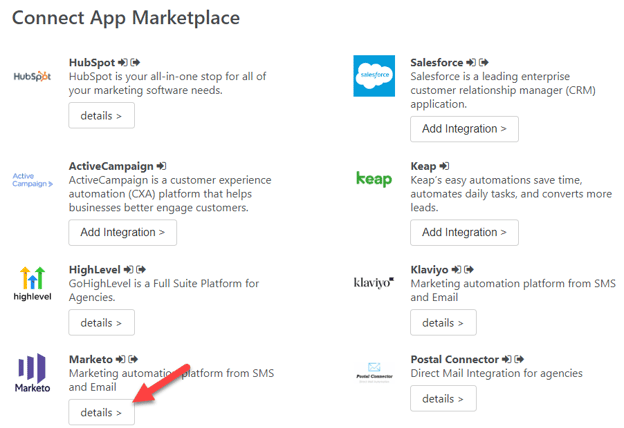The image size is (624, 428).
Task: Add Integration for Keap
Action: tap(464, 233)
